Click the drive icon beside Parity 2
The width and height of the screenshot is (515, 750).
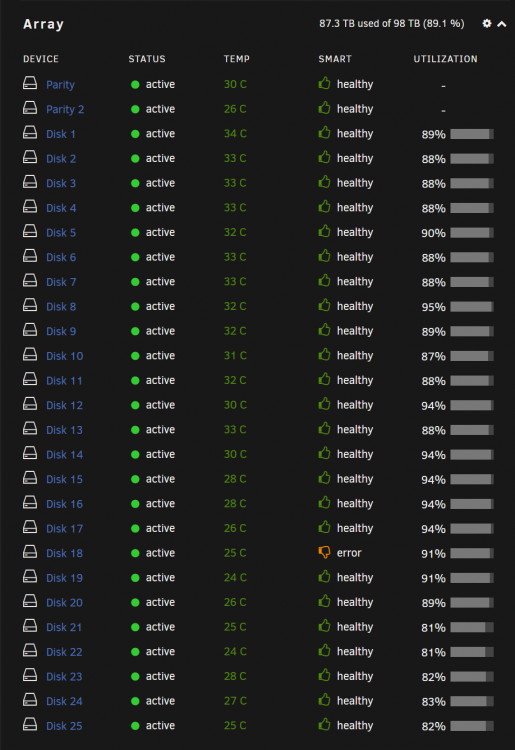pyautogui.click(x=30, y=108)
